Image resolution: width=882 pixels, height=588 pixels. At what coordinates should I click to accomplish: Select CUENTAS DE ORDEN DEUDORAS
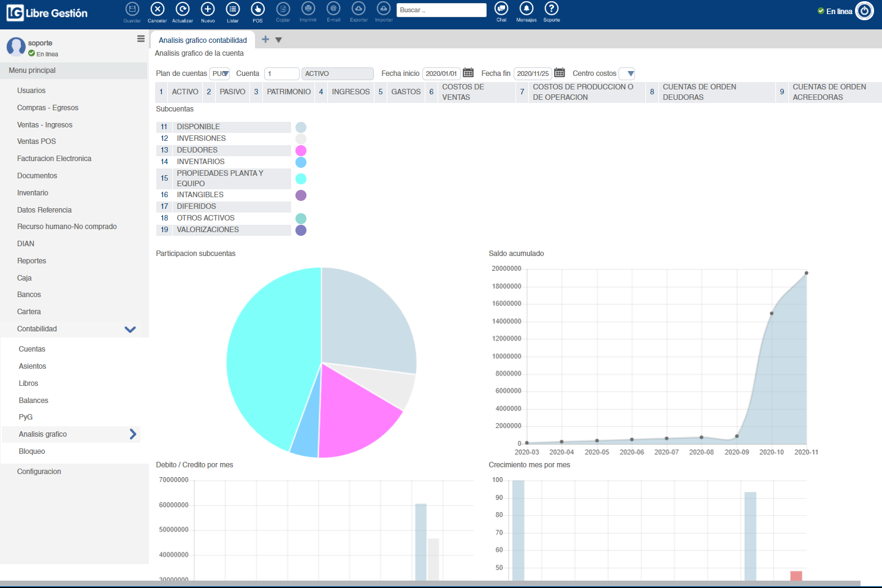click(717, 92)
